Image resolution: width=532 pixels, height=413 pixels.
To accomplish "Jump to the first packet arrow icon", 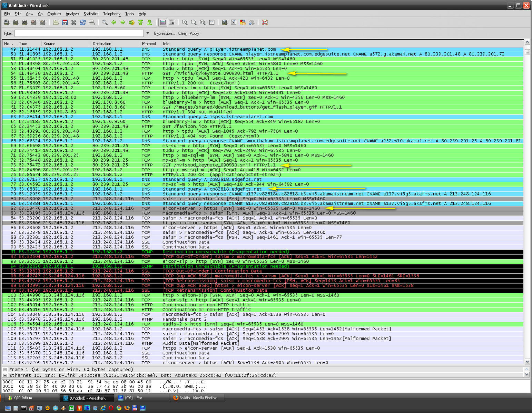I will 140,22.
